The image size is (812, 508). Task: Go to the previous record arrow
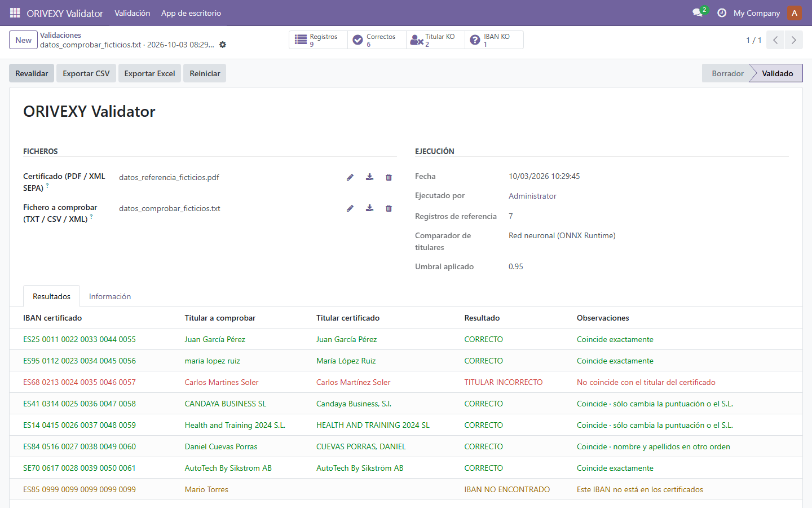(775, 40)
